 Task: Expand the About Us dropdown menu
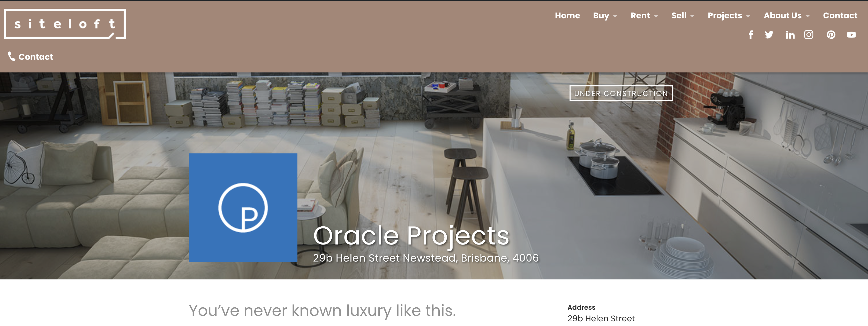tap(787, 16)
